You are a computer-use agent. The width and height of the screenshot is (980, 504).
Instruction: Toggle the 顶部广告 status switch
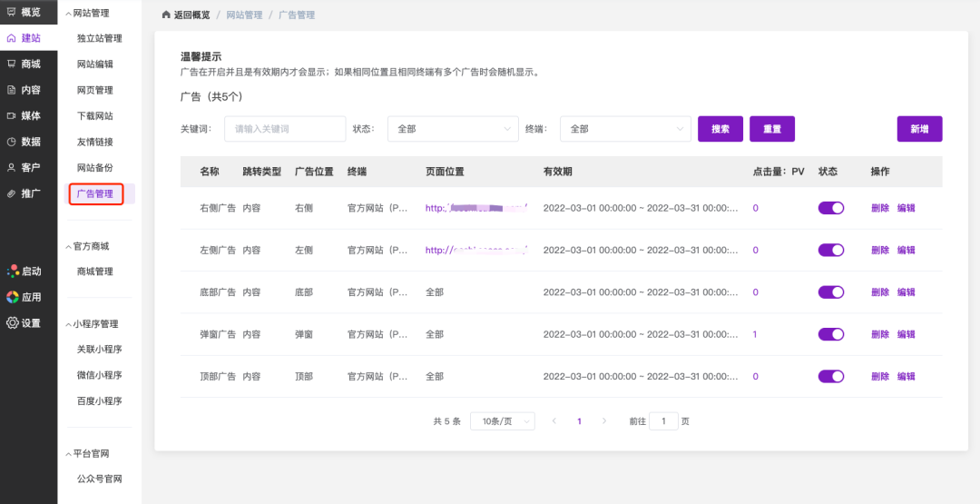tap(830, 376)
